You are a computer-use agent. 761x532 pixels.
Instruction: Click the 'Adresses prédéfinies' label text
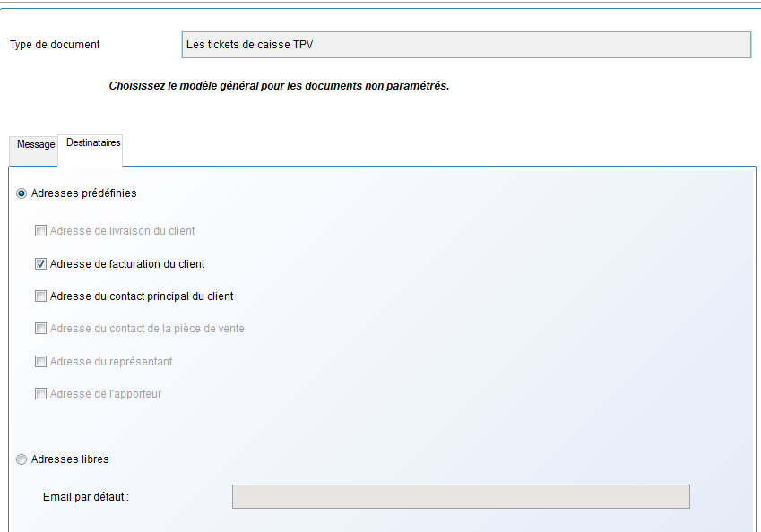pos(83,193)
